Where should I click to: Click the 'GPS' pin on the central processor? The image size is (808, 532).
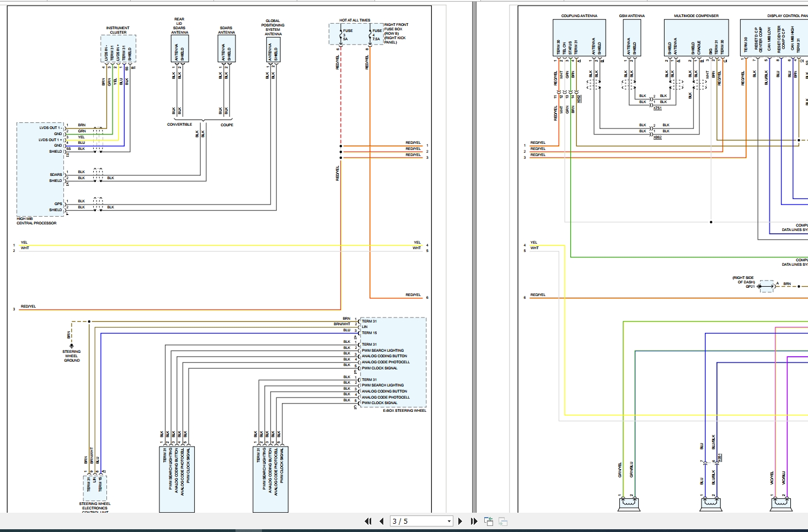[58, 204]
